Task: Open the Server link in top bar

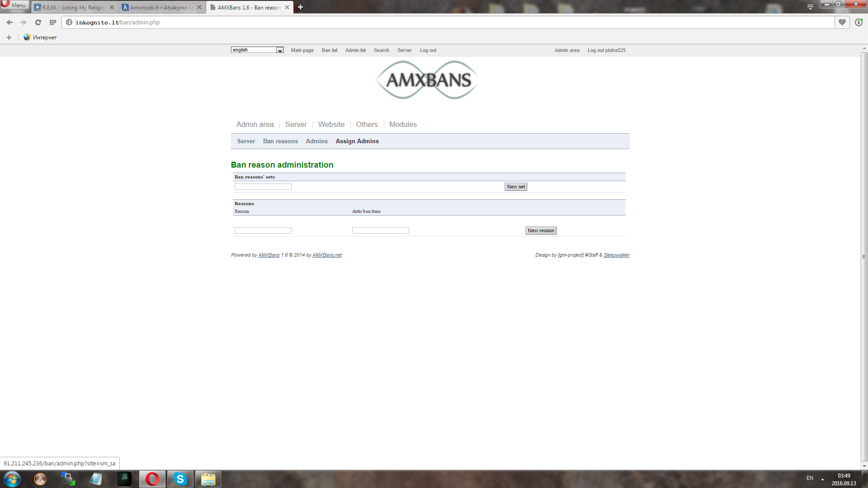Action: 405,50
